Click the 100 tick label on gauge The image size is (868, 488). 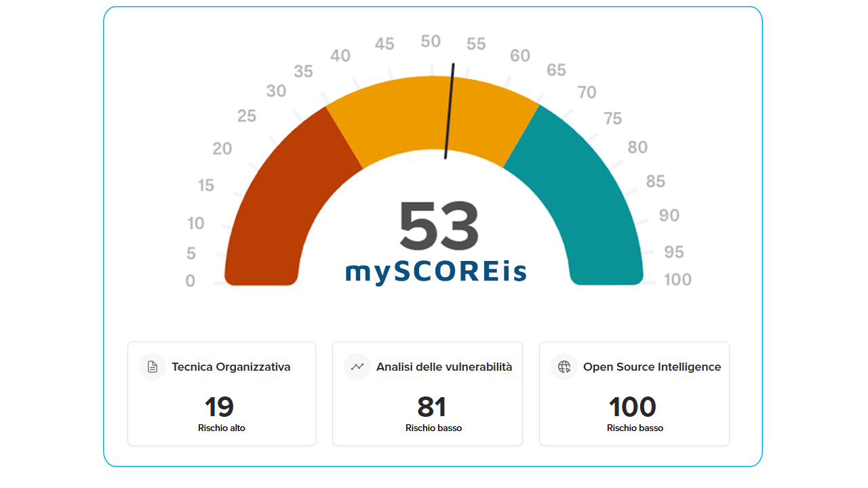click(677, 279)
